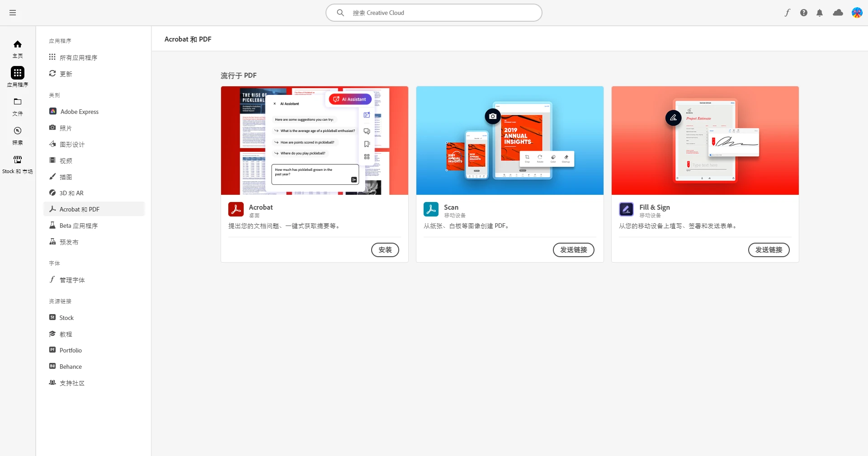This screenshot has height=456, width=868.
Task: Open the Scan preview image
Action: (x=510, y=141)
